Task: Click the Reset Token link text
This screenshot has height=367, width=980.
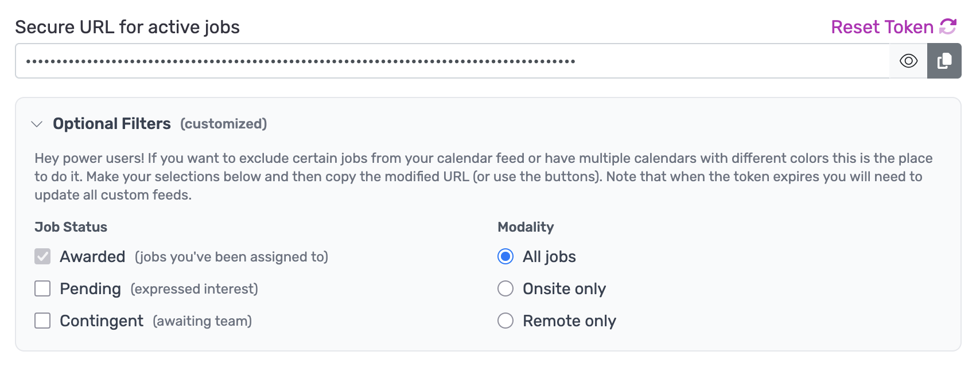Action: tap(882, 27)
